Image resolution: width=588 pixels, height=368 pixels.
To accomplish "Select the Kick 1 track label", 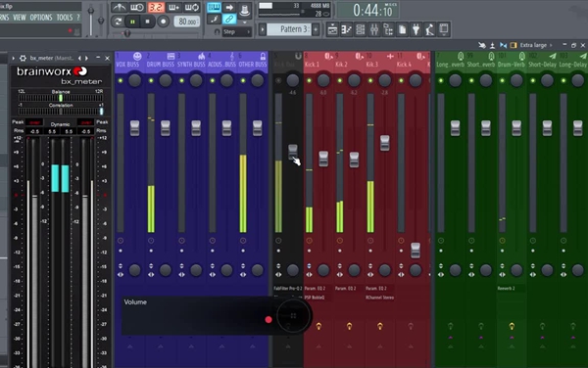I will click(x=312, y=65).
